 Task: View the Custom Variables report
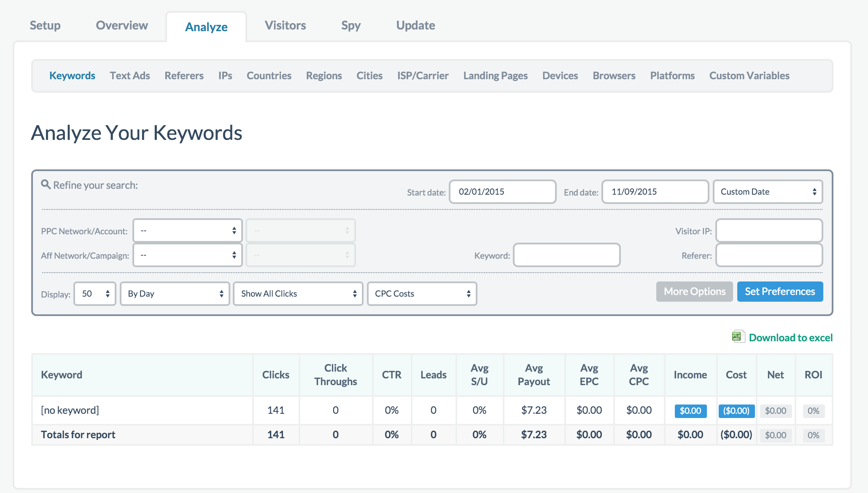pos(749,76)
